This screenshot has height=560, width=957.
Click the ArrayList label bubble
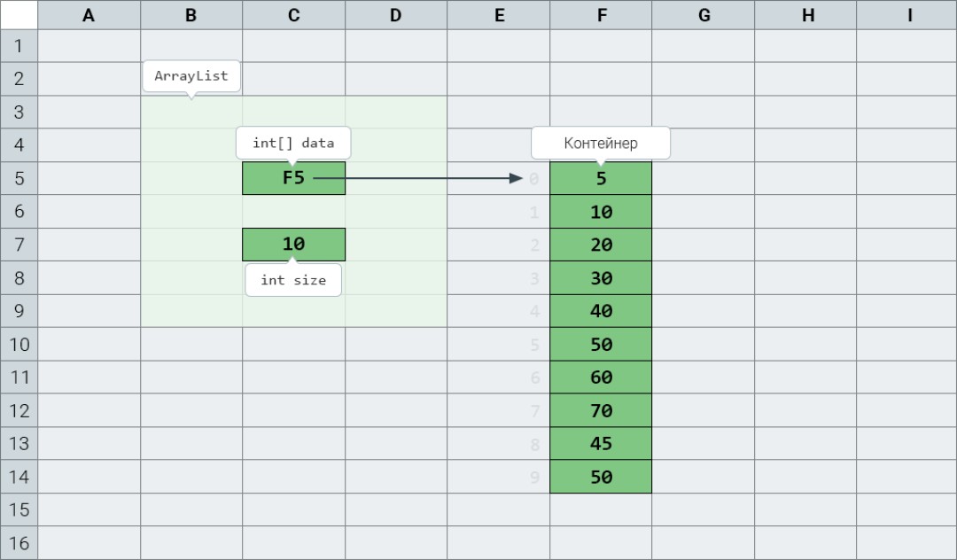[x=191, y=76]
